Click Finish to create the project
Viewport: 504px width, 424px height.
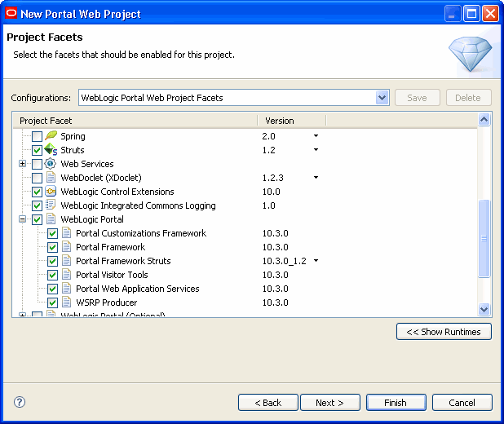[396, 403]
